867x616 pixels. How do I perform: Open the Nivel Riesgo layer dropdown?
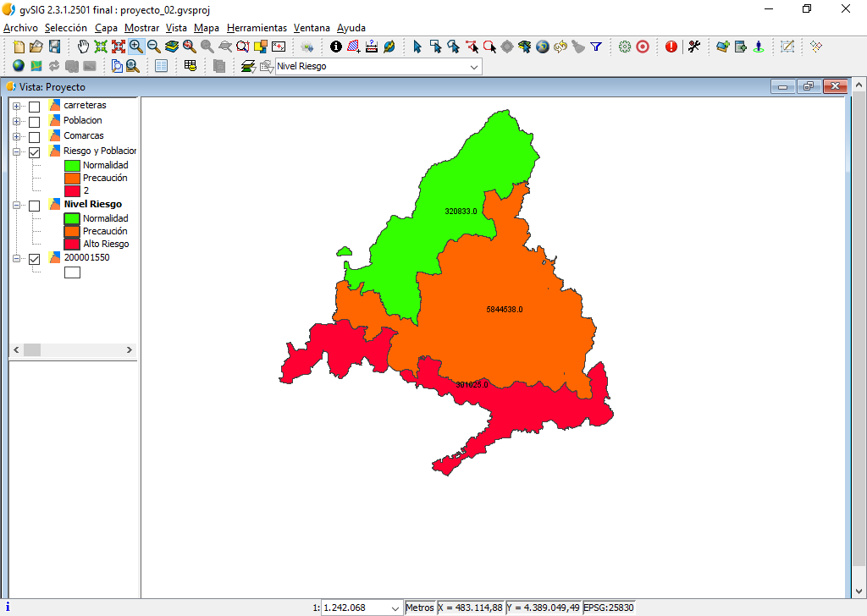474,67
